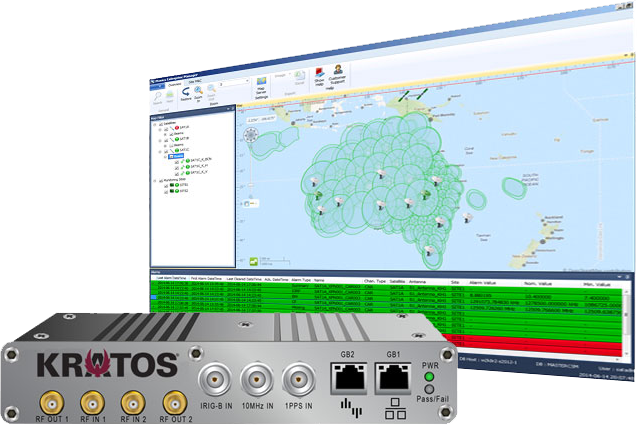This screenshot has width=637, height=426.
Task: Click the red status icon beside SAT1A
Action: coord(177,128)
